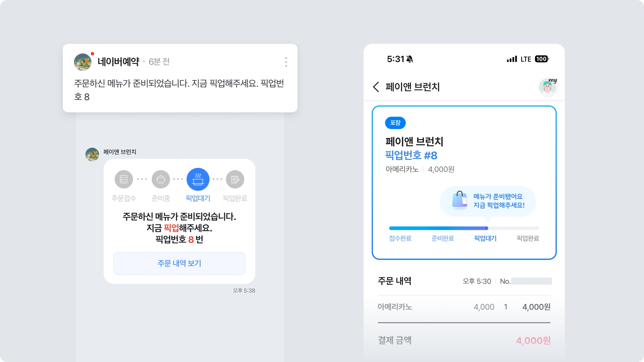Click the 아메리카노 order row
This screenshot has width=644, height=362.
click(x=464, y=307)
